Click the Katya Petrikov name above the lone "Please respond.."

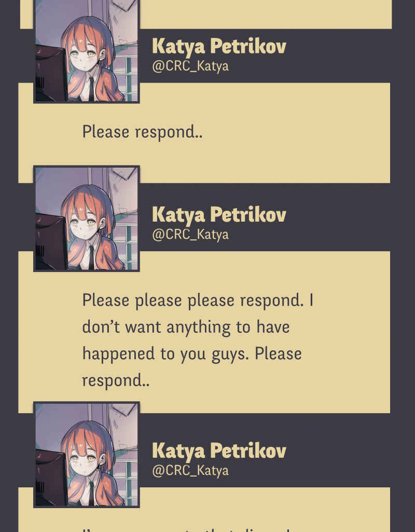(219, 47)
